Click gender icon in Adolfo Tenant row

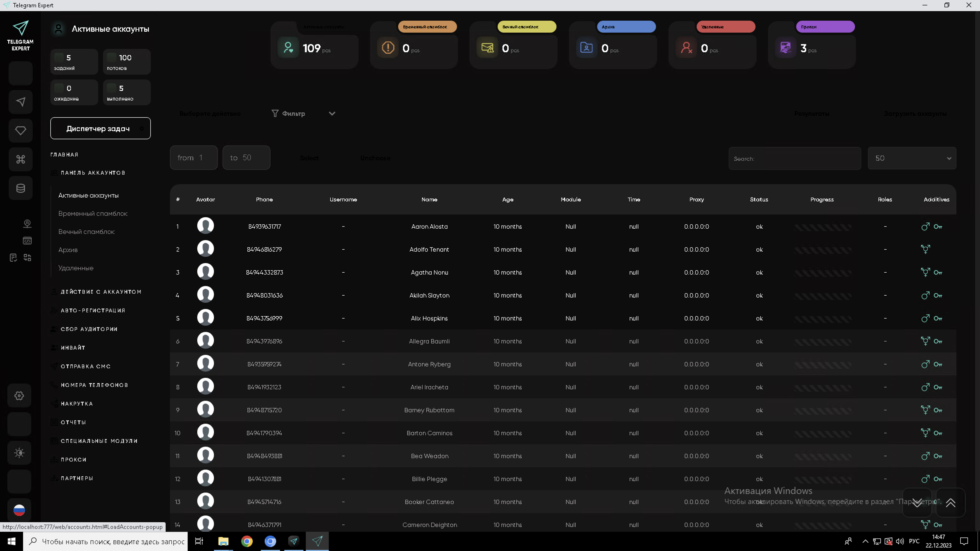(x=925, y=249)
